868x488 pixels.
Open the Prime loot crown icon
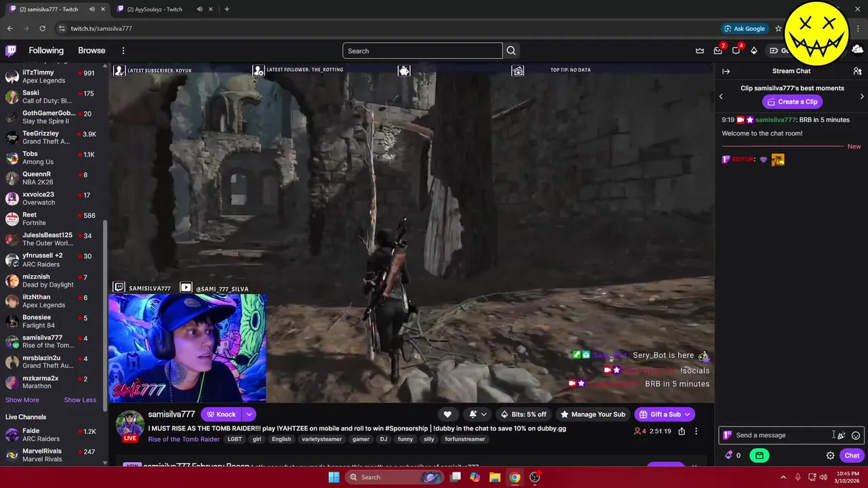pyautogui.click(x=700, y=50)
